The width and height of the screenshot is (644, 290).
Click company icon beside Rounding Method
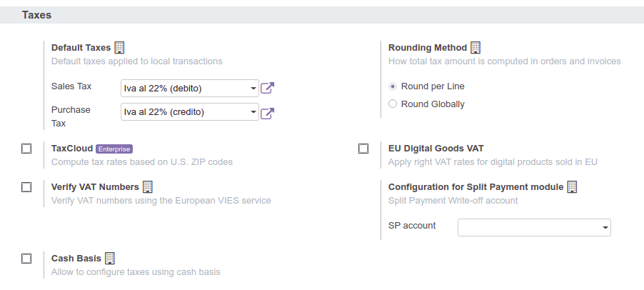(476, 47)
